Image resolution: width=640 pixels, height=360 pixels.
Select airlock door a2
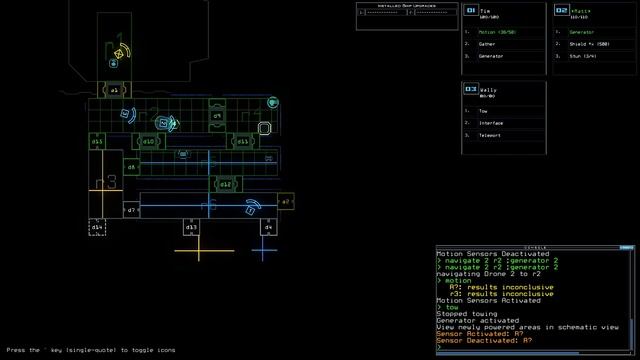click(x=286, y=202)
